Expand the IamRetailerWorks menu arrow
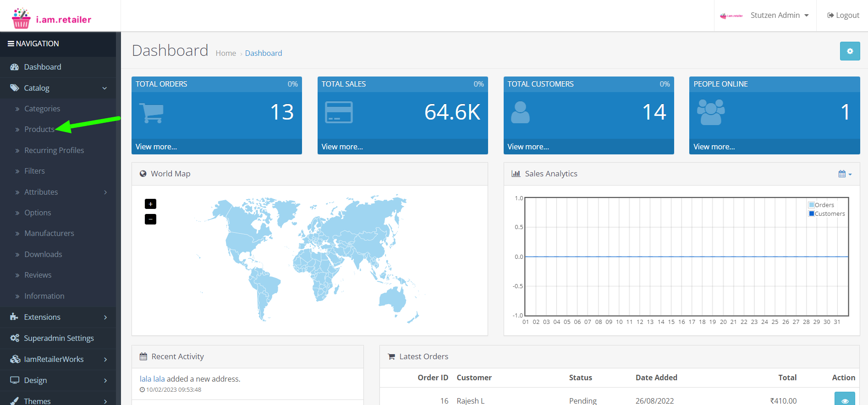 (x=105, y=359)
